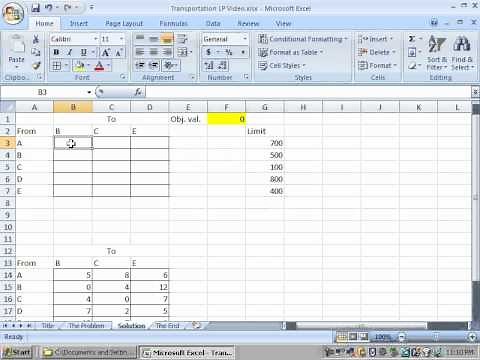
Task: Open the Clear eraser options
Action: (x=412, y=66)
